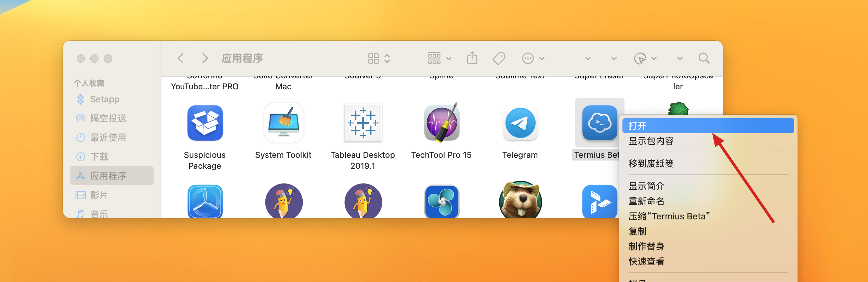This screenshot has height=282, width=868.
Task: Choose 显示简介 in the context menu
Action: (x=646, y=186)
